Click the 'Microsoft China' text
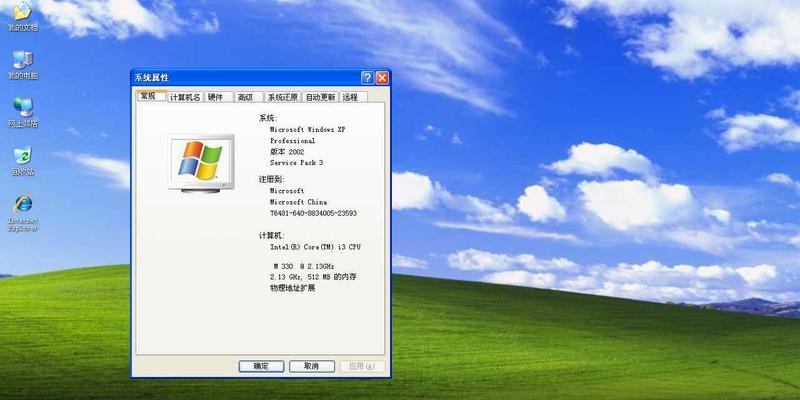 click(298, 202)
